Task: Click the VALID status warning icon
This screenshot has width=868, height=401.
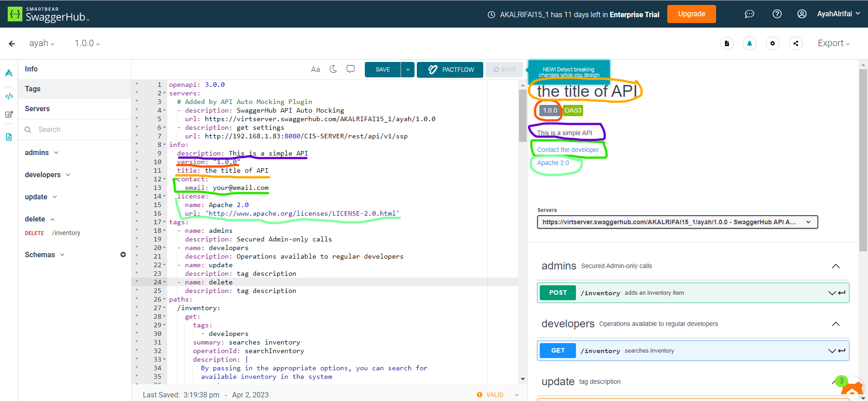Action: (480, 395)
